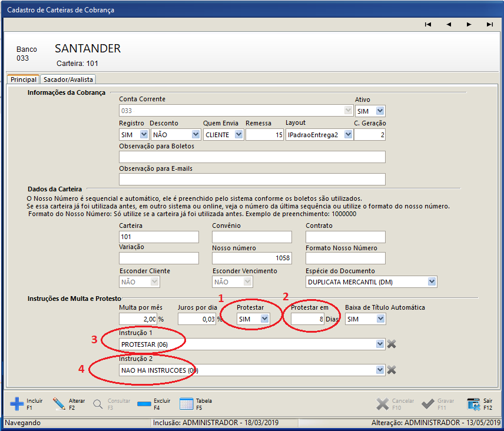The image size is (504, 431).
Task: Expand the Quem Envia CLIENTE dropdown
Action: [238, 134]
